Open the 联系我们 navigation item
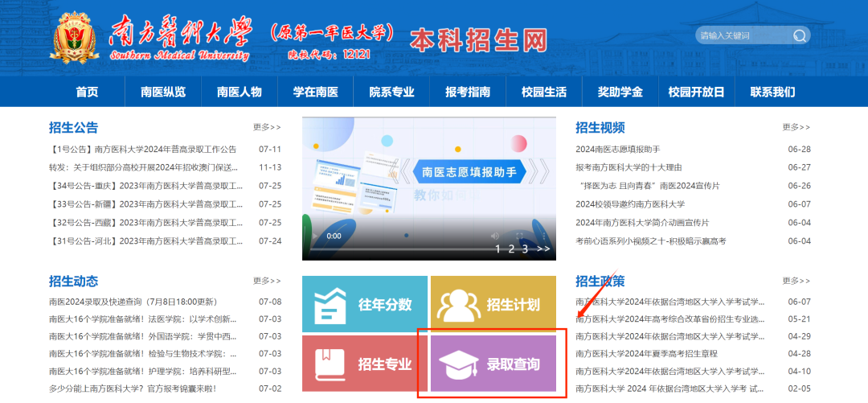 [x=773, y=92]
